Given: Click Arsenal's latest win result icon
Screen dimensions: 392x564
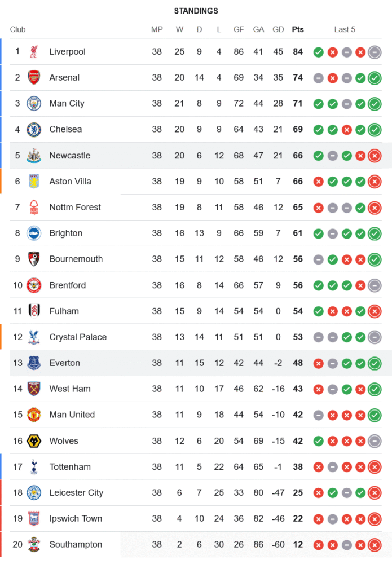Looking at the screenshot, I should pos(375,78).
